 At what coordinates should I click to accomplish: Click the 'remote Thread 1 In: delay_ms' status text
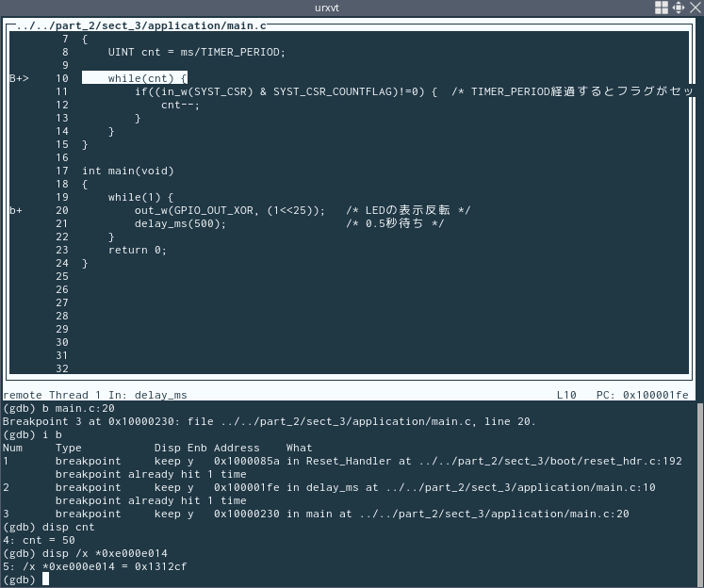95,395
